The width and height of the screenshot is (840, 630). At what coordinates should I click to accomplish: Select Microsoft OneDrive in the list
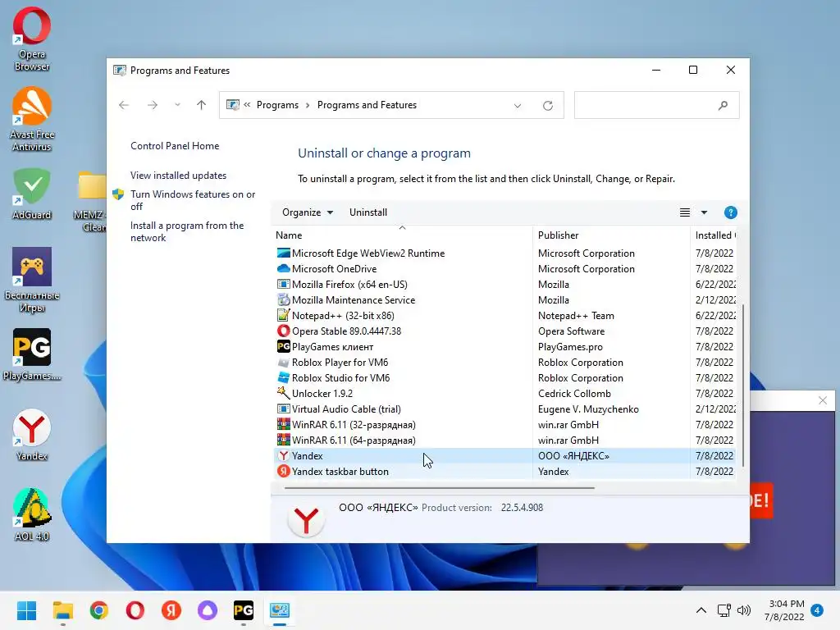click(x=504, y=269)
